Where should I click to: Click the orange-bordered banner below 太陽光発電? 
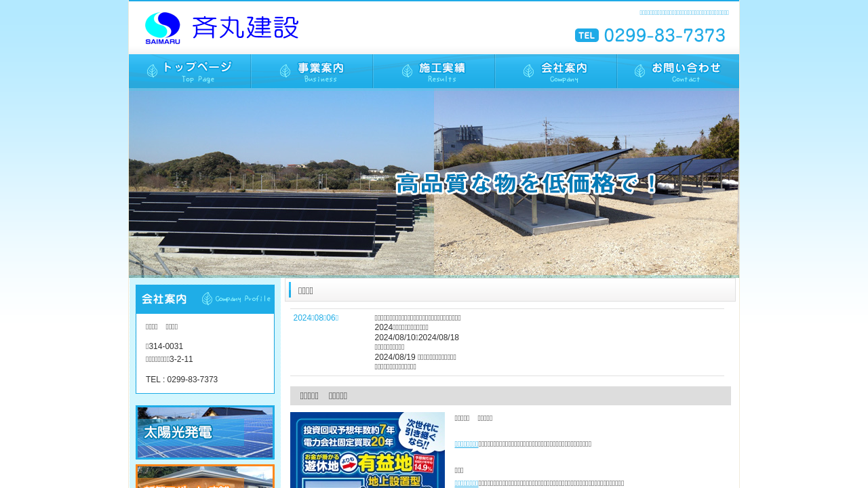pos(205,476)
